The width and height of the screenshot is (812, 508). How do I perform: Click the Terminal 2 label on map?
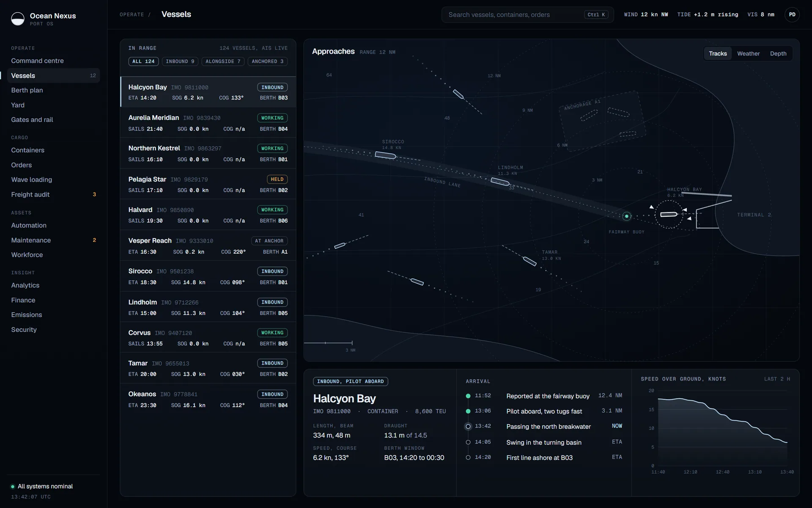[754, 215]
